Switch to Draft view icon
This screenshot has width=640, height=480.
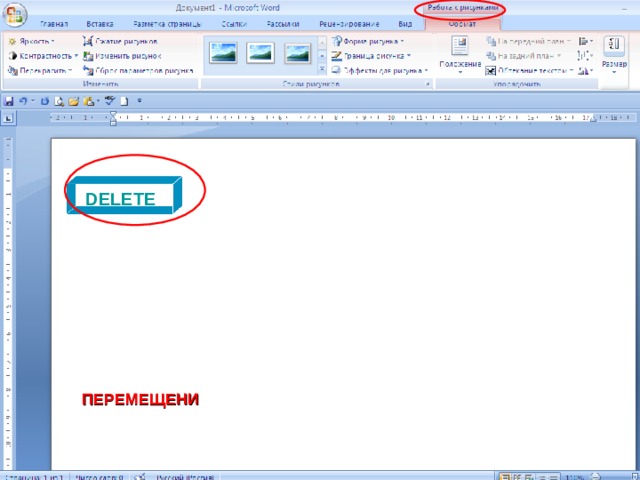click(553, 477)
